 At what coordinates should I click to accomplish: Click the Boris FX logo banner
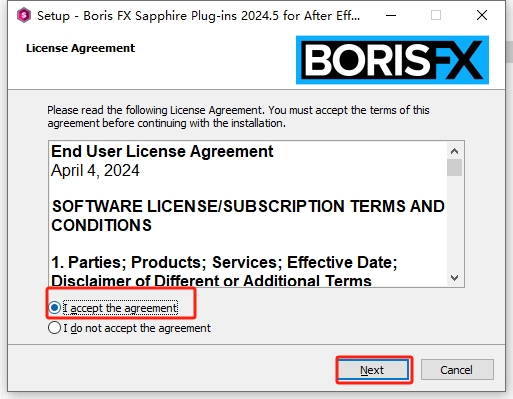click(x=392, y=60)
